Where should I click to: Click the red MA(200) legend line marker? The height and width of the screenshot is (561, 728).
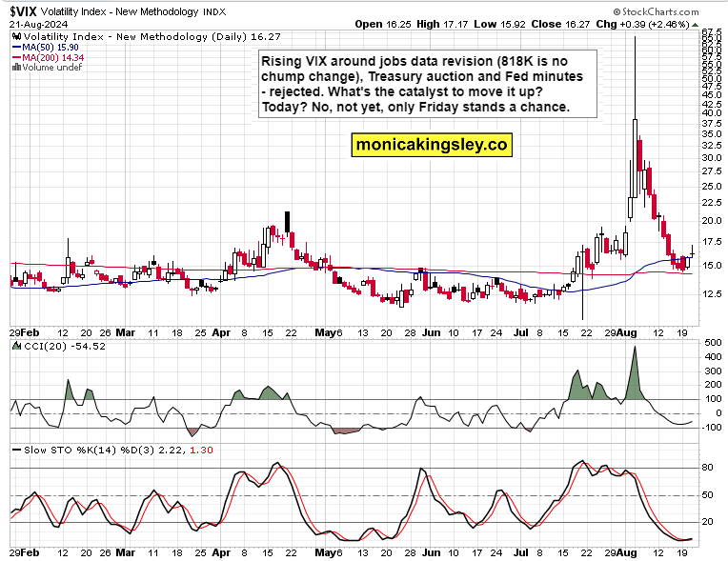pyautogui.click(x=17, y=55)
